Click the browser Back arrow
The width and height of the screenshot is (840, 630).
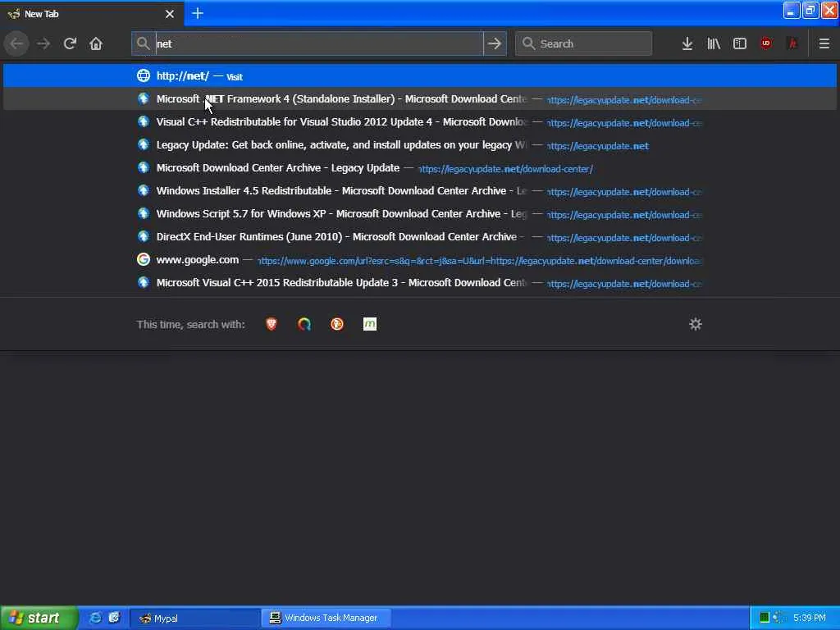pos(16,43)
